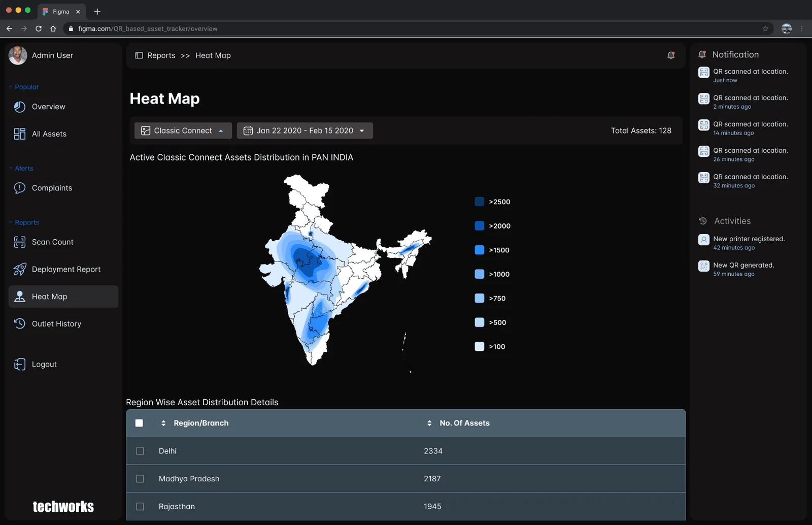
Task: Click the Deployment Report rocket icon
Action: [x=19, y=269]
